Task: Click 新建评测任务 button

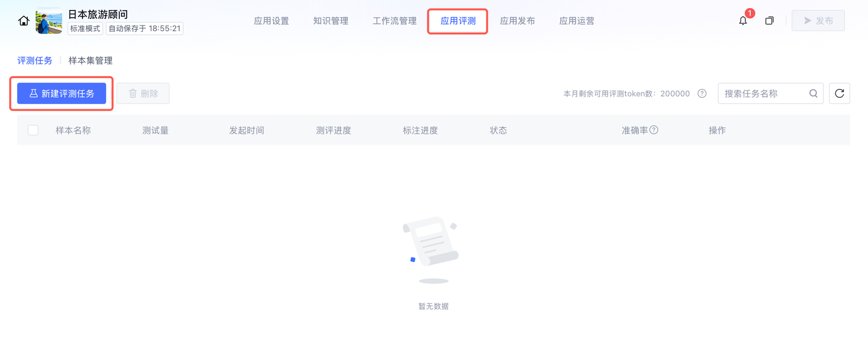Action: [62, 93]
